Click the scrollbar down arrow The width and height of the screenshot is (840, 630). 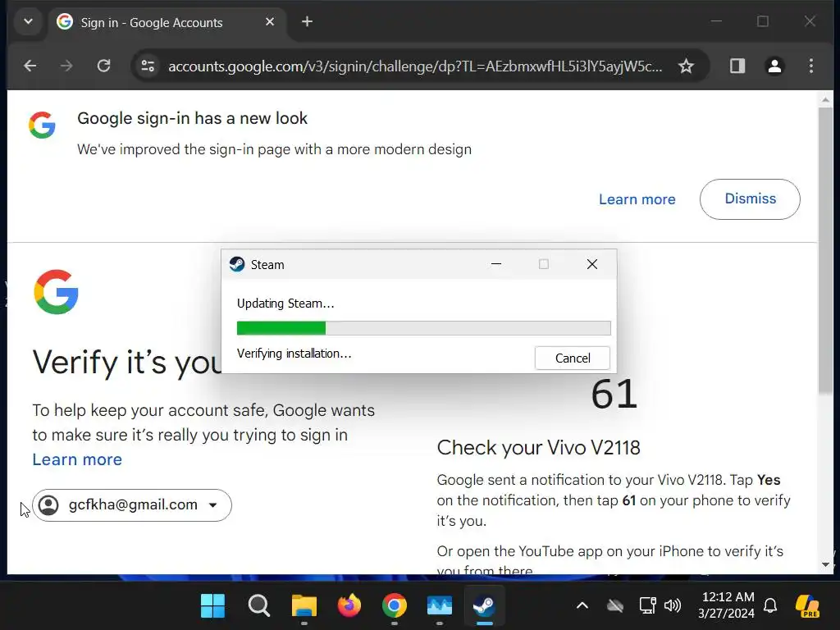(825, 564)
